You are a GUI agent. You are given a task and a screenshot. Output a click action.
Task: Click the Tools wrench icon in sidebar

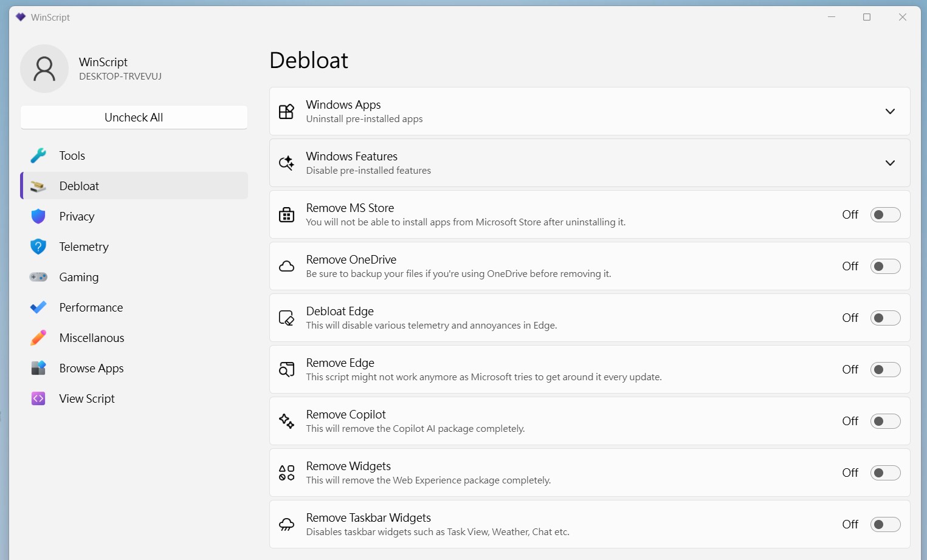point(38,155)
